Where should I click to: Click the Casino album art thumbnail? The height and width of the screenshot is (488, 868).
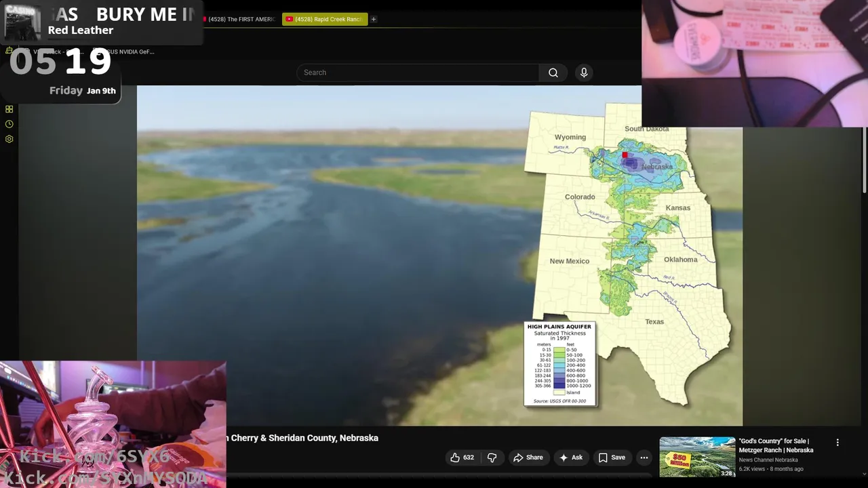[x=22, y=22]
